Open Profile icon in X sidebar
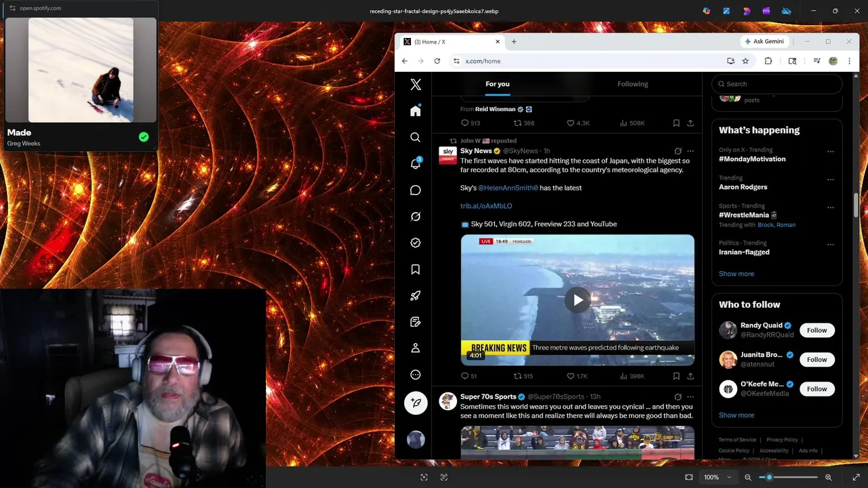868x488 pixels. (x=416, y=348)
